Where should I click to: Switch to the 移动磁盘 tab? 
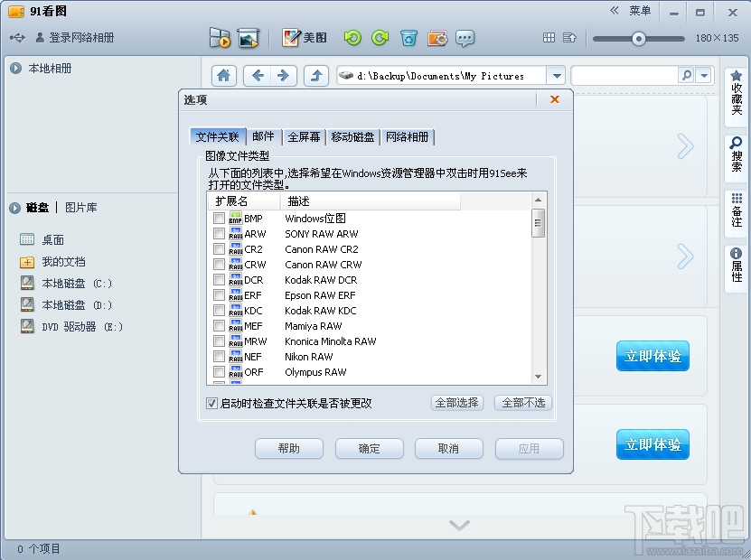[x=352, y=137]
